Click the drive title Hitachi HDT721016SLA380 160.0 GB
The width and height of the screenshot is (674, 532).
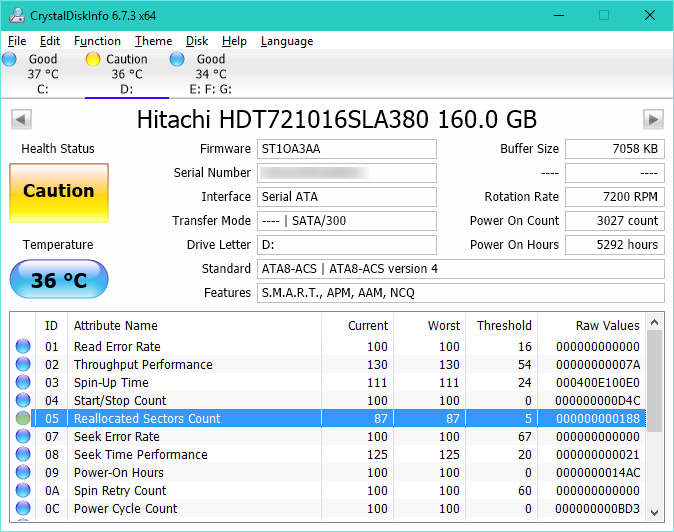coord(337,119)
